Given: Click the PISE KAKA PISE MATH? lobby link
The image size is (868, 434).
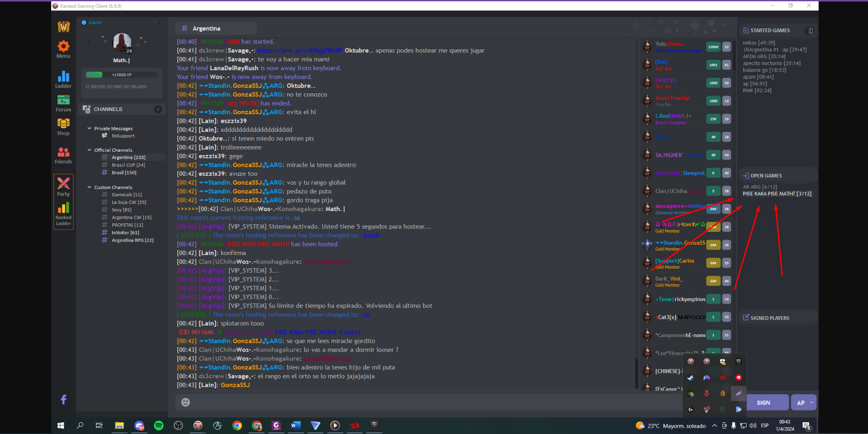Looking at the screenshot, I should (x=318, y=332).
